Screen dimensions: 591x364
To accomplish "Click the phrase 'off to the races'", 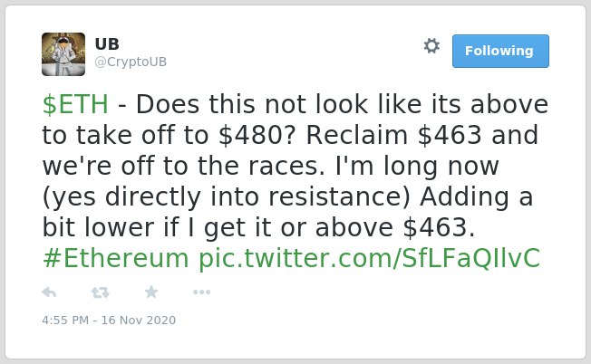I will [220, 166].
